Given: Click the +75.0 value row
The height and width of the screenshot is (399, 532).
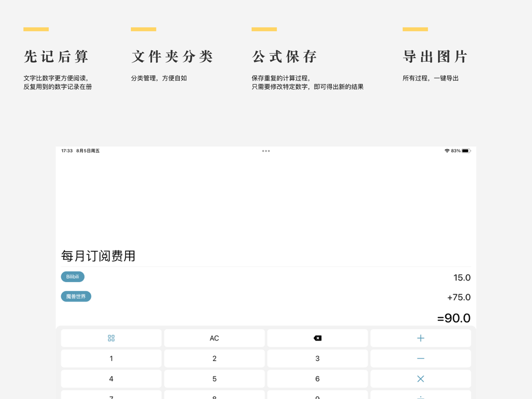Looking at the screenshot, I should [x=459, y=297].
